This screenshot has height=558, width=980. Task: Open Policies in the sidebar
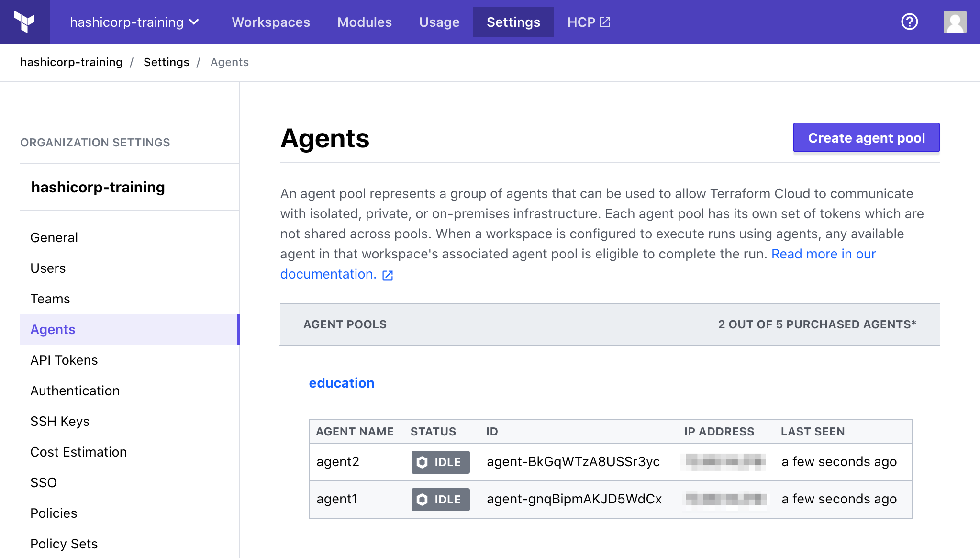pos(54,513)
